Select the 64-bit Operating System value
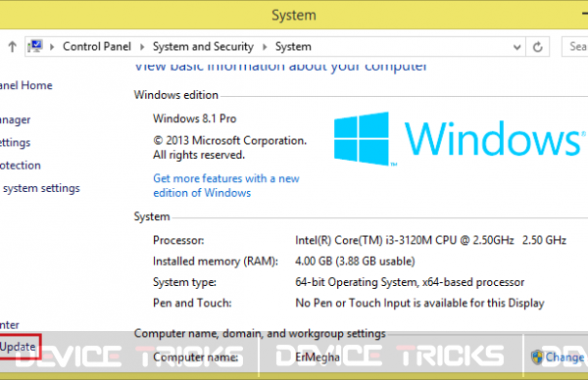Viewport: 588px width, 380px height. 410,282
